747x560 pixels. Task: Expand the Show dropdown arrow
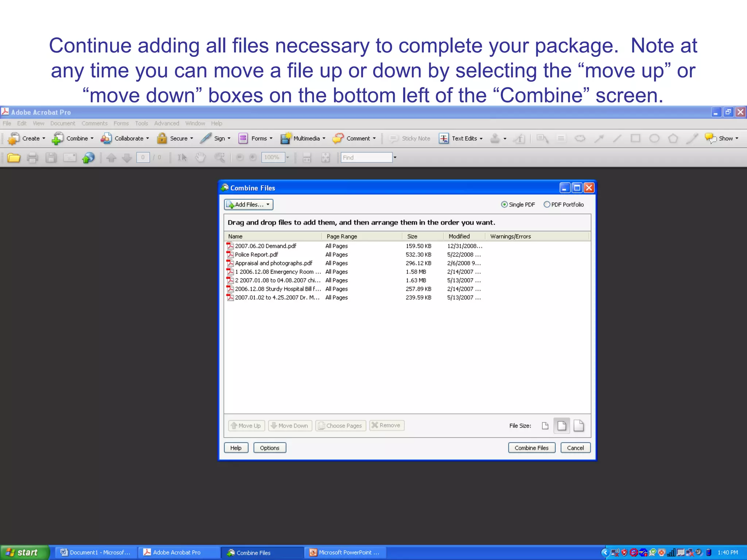[x=737, y=139]
